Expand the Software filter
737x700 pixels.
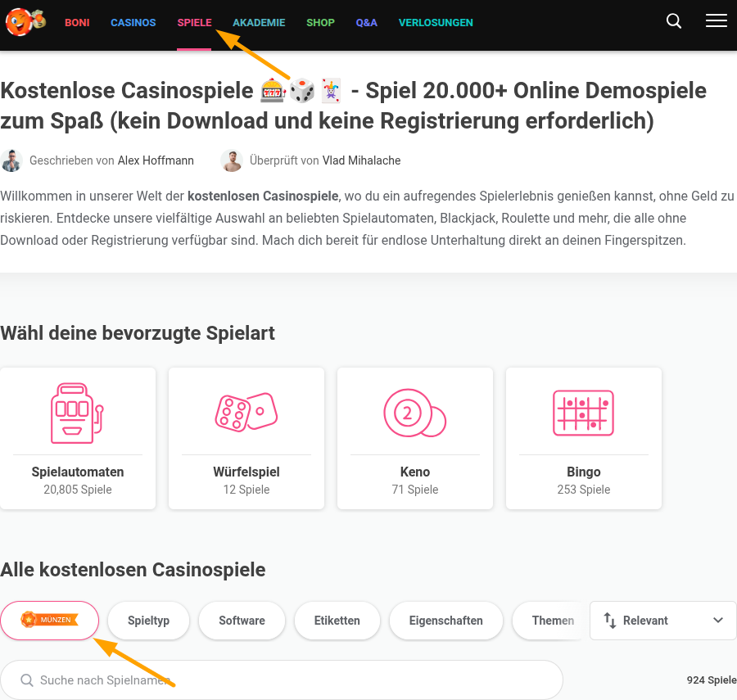pyautogui.click(x=242, y=621)
